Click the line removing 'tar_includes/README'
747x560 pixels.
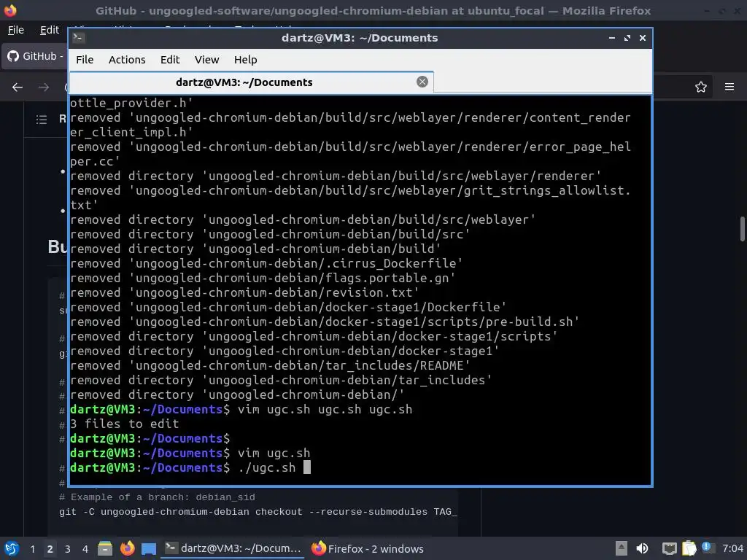(270, 366)
